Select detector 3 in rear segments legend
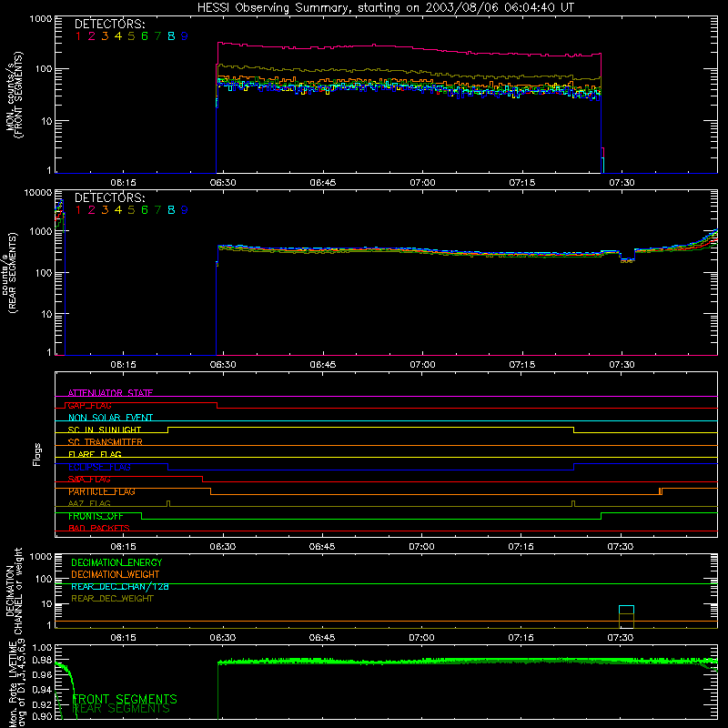Viewport: 728px width, 728px height. [x=105, y=210]
